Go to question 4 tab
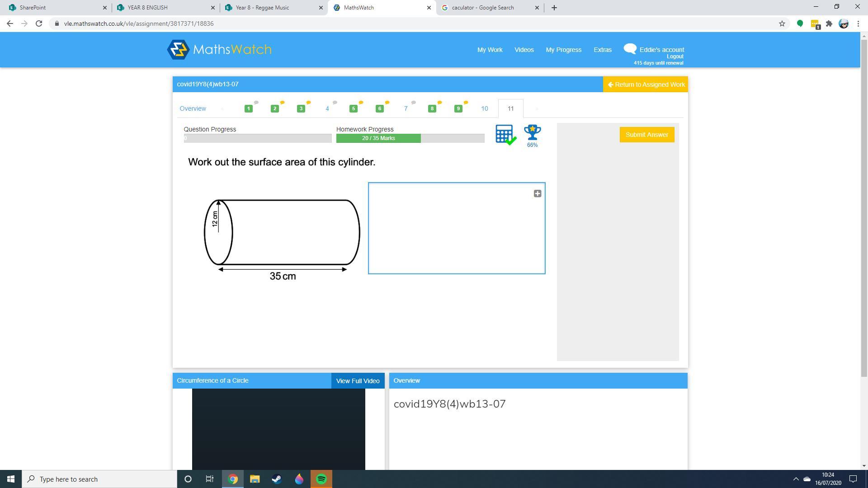This screenshot has height=488, width=868. [327, 108]
